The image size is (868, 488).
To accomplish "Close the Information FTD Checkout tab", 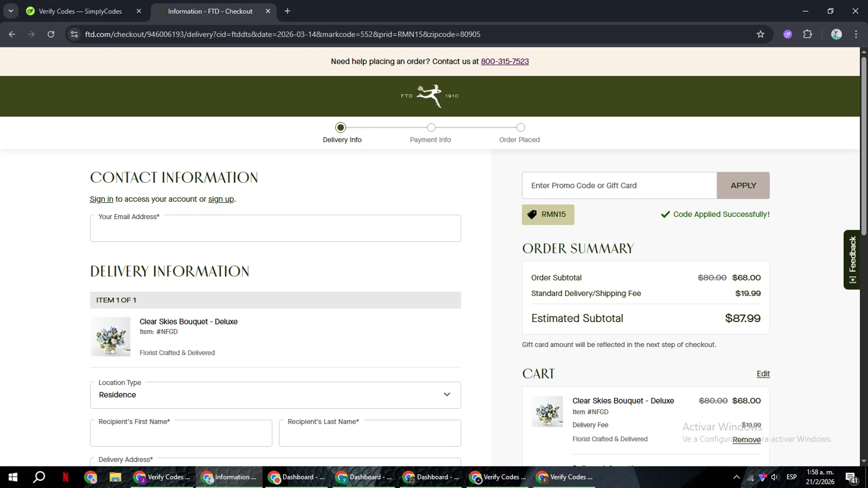I will [268, 11].
